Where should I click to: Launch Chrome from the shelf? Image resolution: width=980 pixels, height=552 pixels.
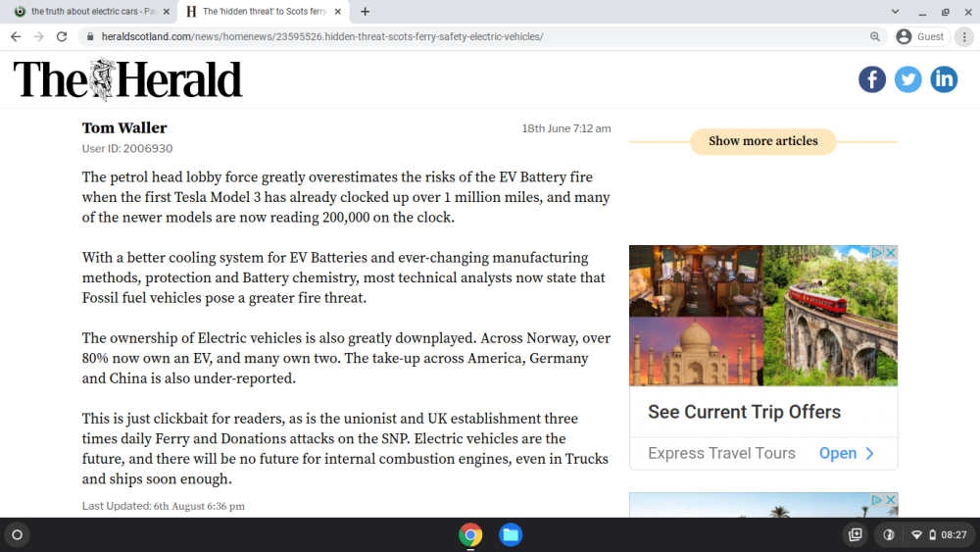470,535
